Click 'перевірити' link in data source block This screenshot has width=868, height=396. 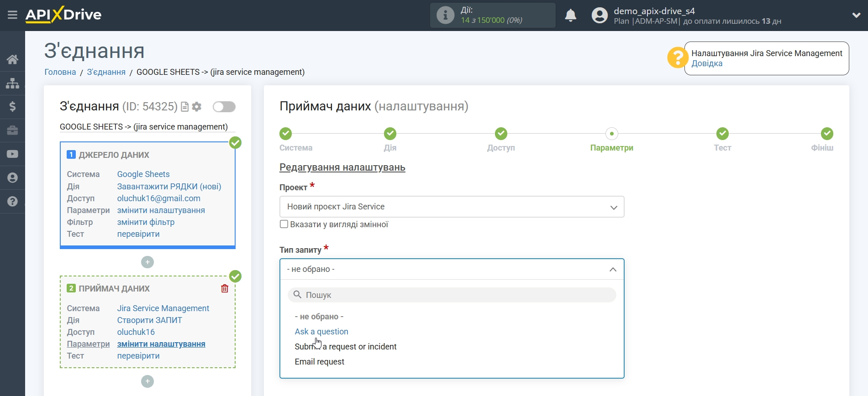tap(138, 234)
